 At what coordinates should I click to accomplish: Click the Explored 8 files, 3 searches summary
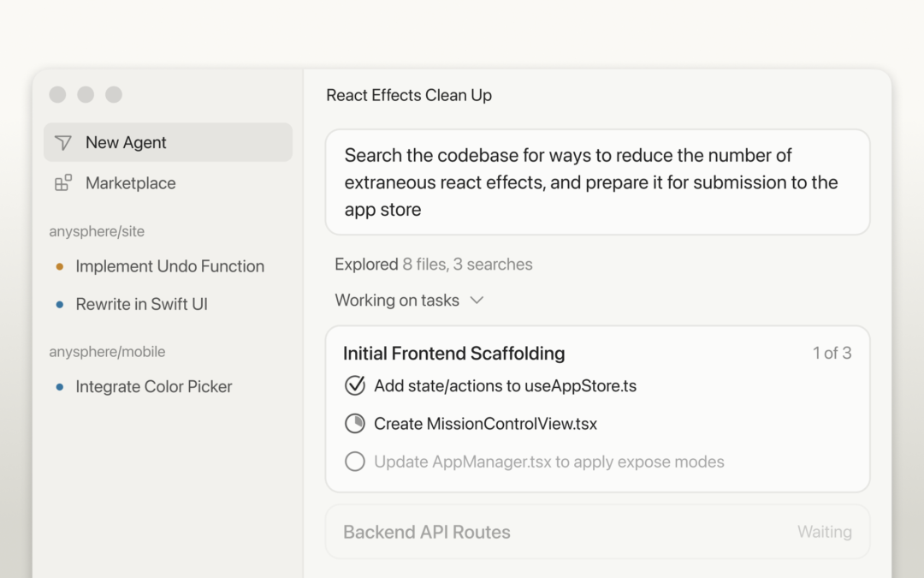coord(433,265)
